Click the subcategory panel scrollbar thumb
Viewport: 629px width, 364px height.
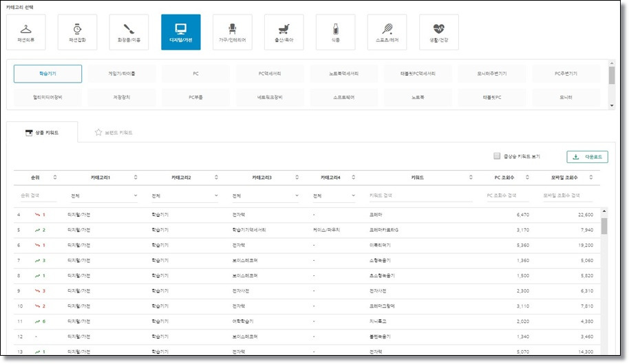tap(612, 76)
